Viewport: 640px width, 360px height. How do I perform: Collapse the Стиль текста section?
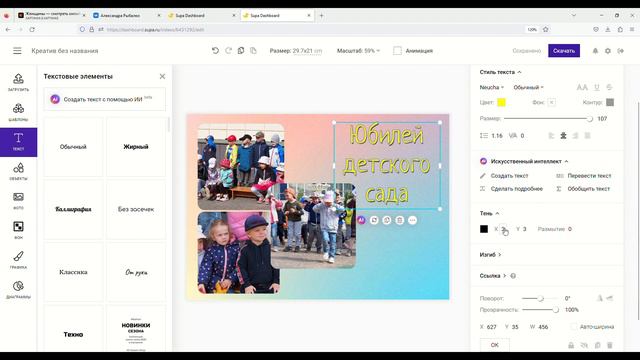(x=500, y=72)
